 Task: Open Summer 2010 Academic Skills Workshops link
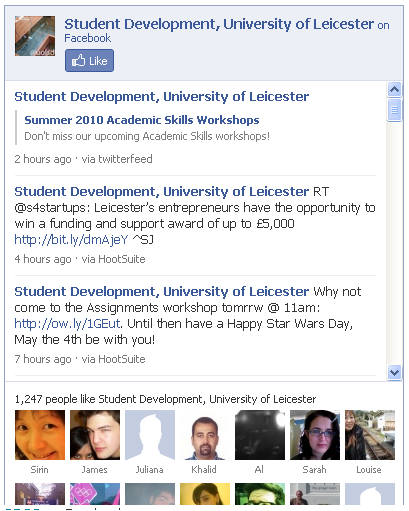[x=142, y=120]
